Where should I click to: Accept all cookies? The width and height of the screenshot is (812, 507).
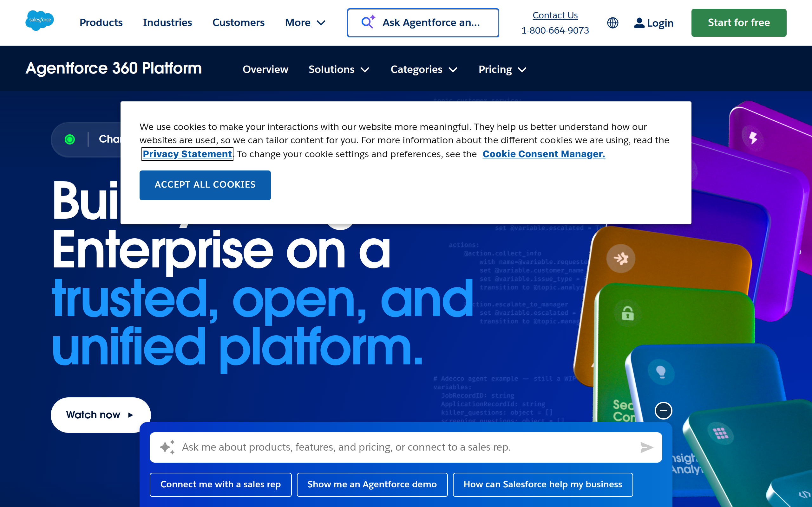click(205, 185)
